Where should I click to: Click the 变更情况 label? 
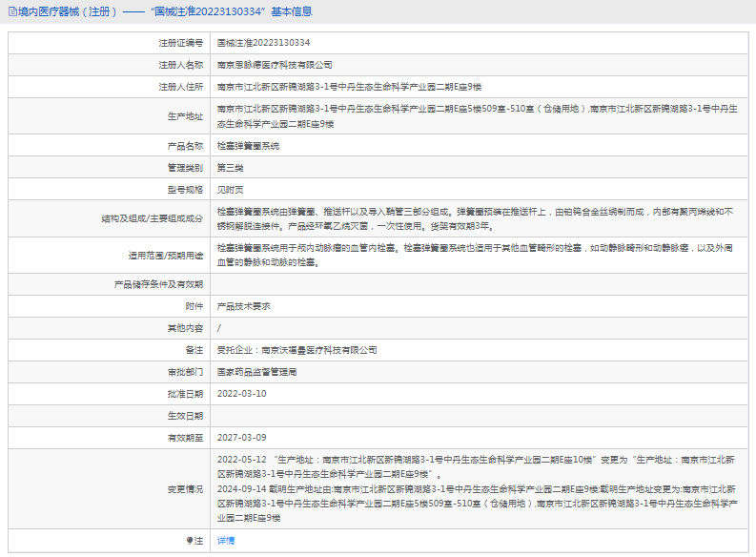point(185,489)
